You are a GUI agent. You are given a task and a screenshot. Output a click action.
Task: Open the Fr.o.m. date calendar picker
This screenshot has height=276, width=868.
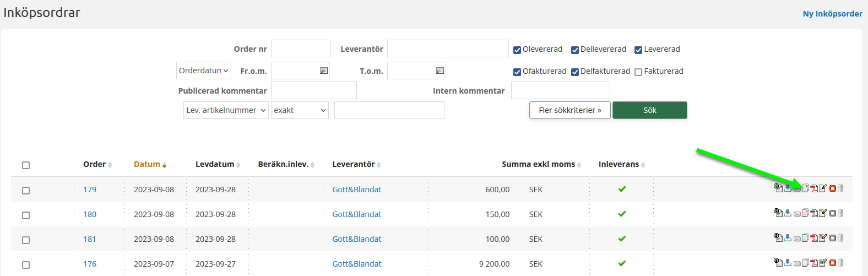point(324,71)
